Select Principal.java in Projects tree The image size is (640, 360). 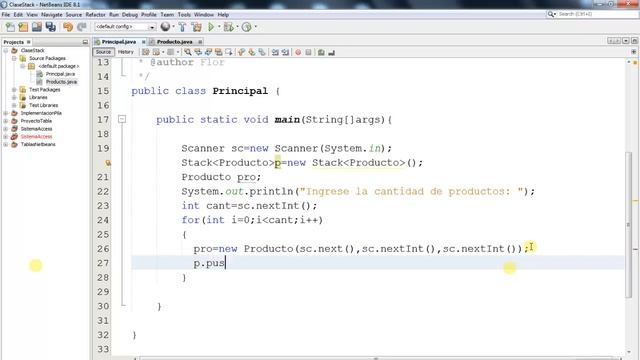pyautogui.click(x=60, y=74)
